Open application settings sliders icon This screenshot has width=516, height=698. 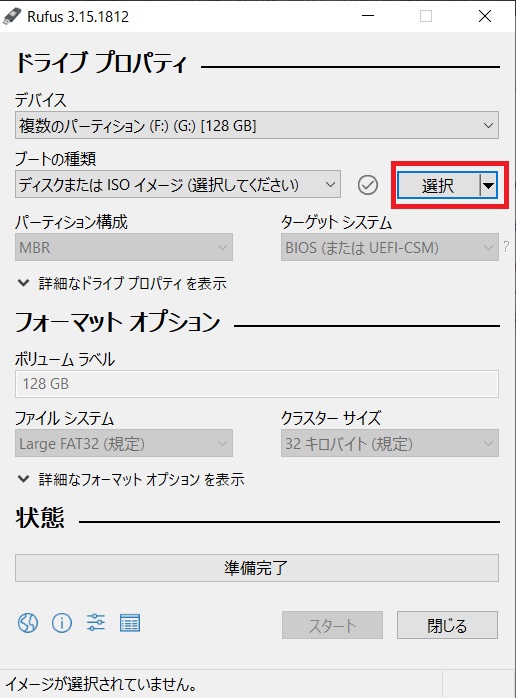coord(96,623)
